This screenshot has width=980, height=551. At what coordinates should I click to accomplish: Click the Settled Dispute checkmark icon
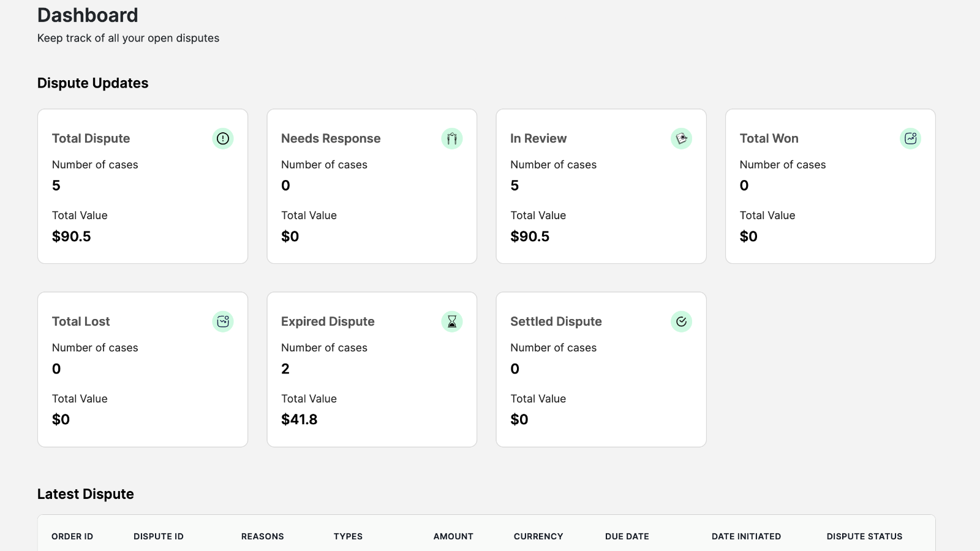[x=681, y=321]
